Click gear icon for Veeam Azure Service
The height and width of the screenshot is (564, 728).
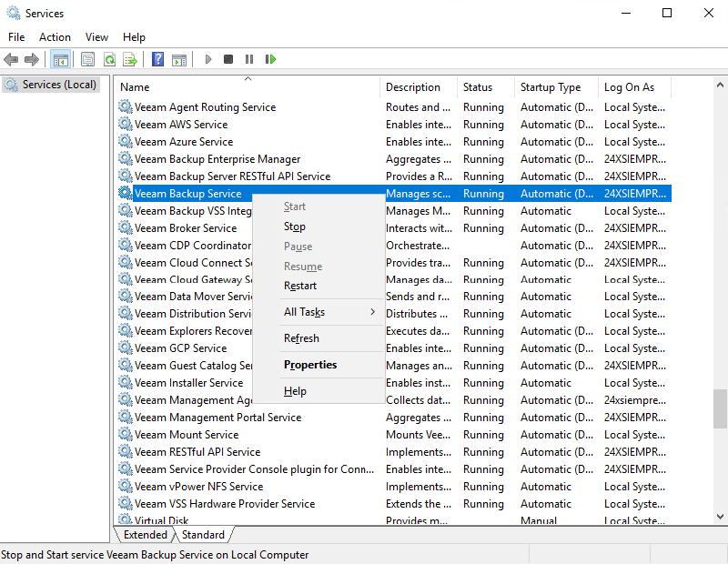point(125,141)
